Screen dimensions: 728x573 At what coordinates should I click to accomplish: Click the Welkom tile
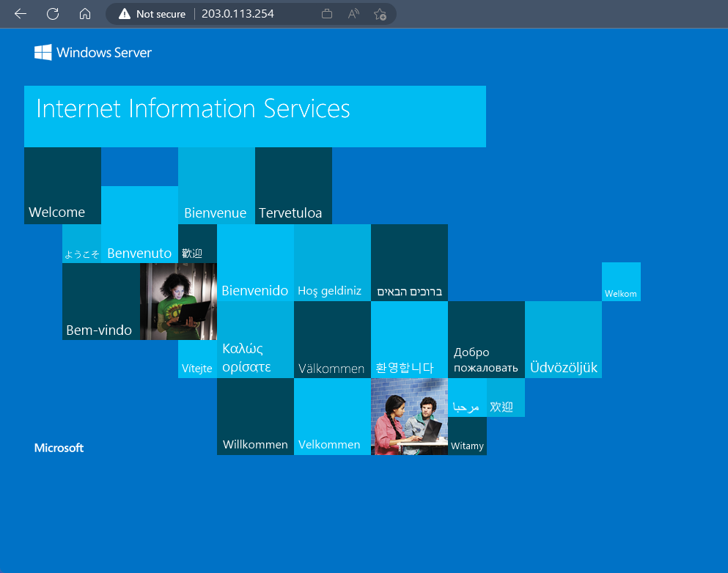621,281
